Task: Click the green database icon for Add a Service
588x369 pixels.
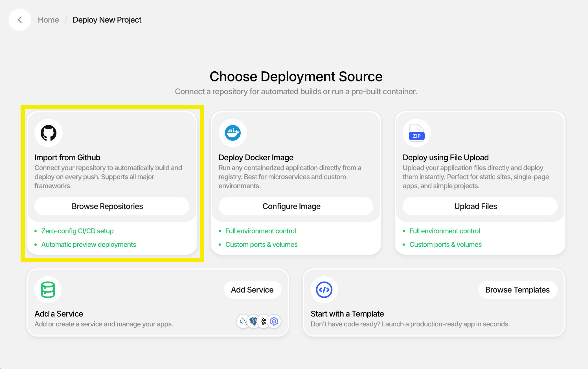Action: click(48, 289)
